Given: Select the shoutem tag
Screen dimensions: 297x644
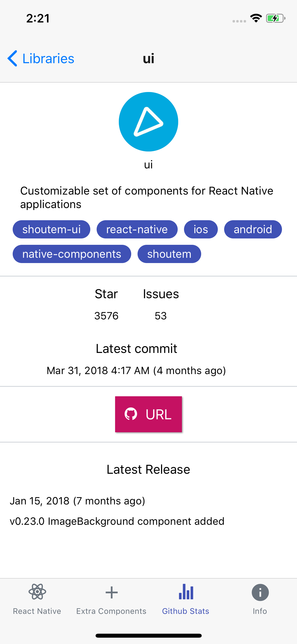Looking at the screenshot, I should tap(169, 254).
